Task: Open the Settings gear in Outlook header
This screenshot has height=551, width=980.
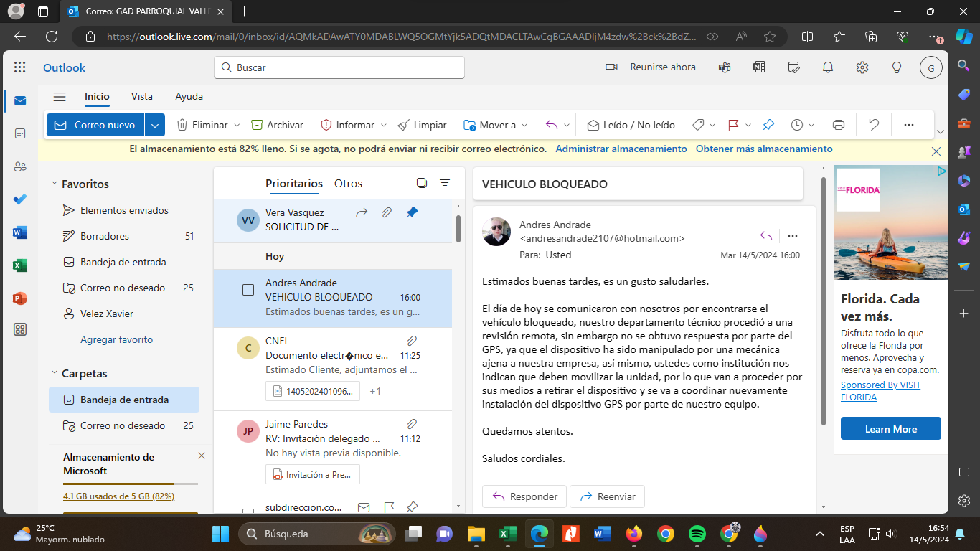Action: click(x=862, y=67)
